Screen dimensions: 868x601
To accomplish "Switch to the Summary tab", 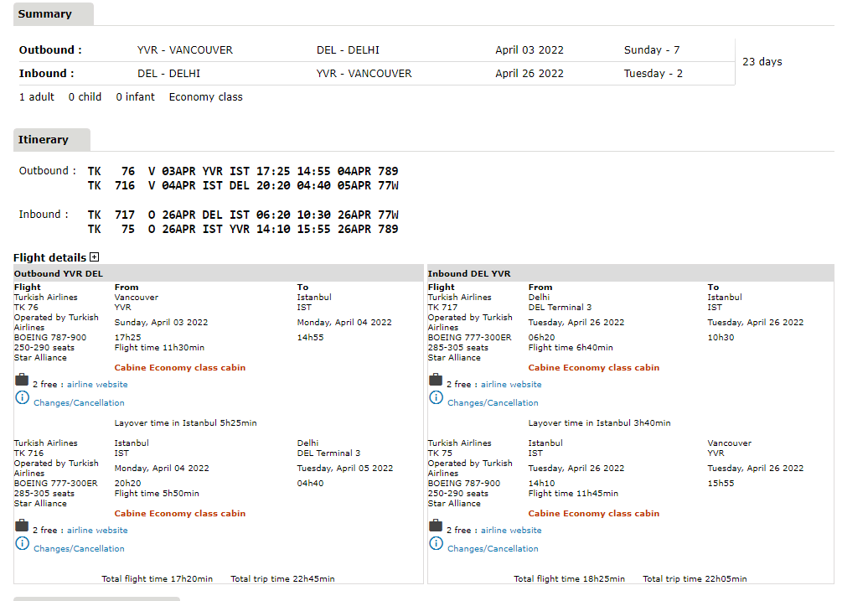I will [x=45, y=14].
